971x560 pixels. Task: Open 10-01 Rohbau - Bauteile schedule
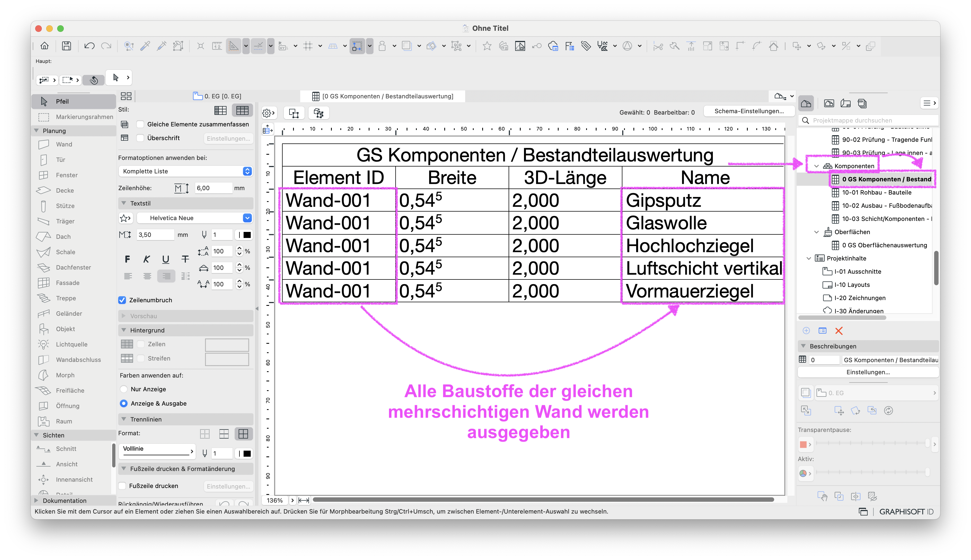point(877,192)
